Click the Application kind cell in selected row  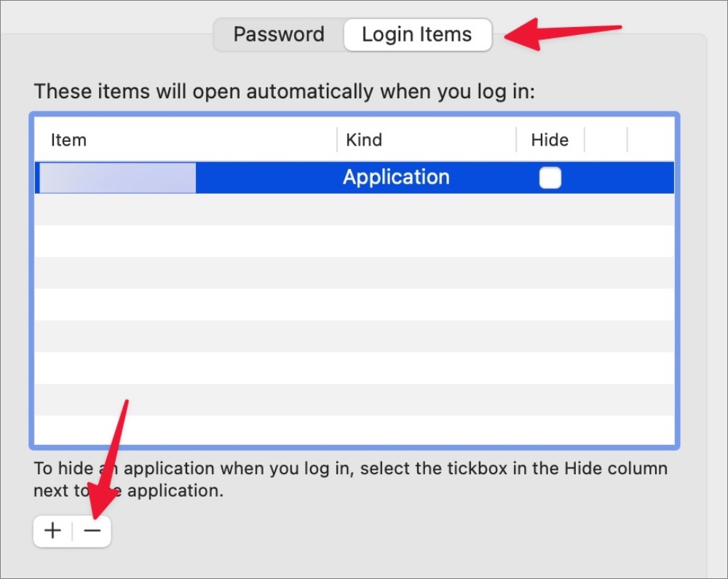[396, 178]
